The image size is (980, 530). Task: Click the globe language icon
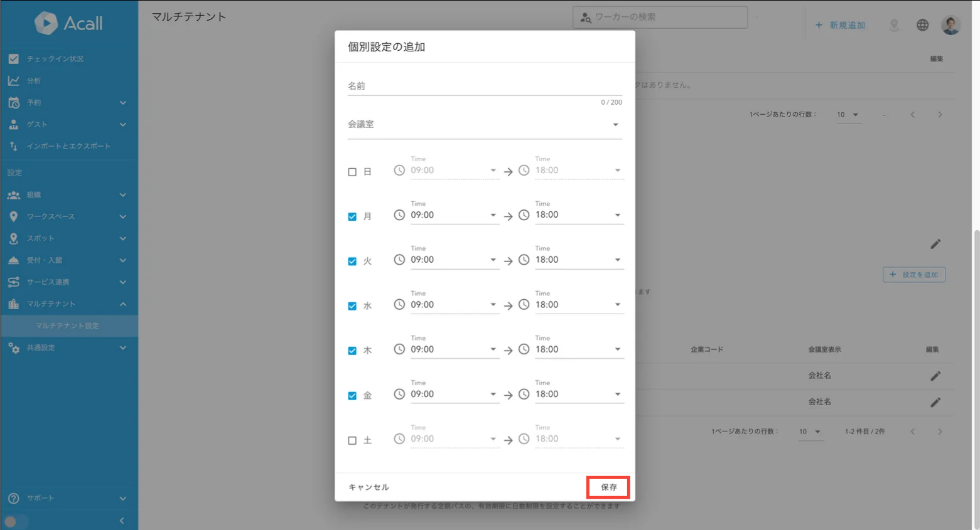point(922,25)
